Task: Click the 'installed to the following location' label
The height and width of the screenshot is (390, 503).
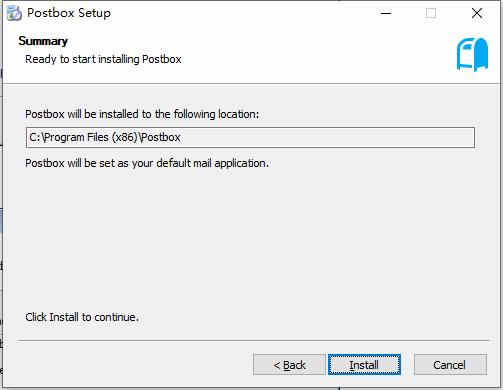Action: coord(142,114)
